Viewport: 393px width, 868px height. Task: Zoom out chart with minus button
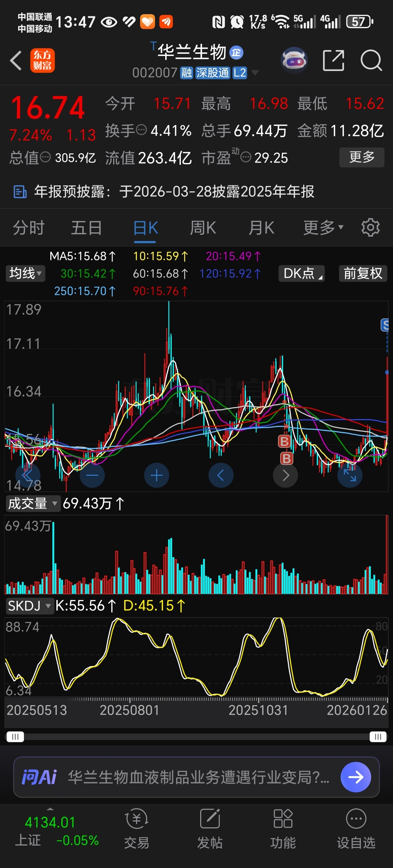(x=92, y=475)
